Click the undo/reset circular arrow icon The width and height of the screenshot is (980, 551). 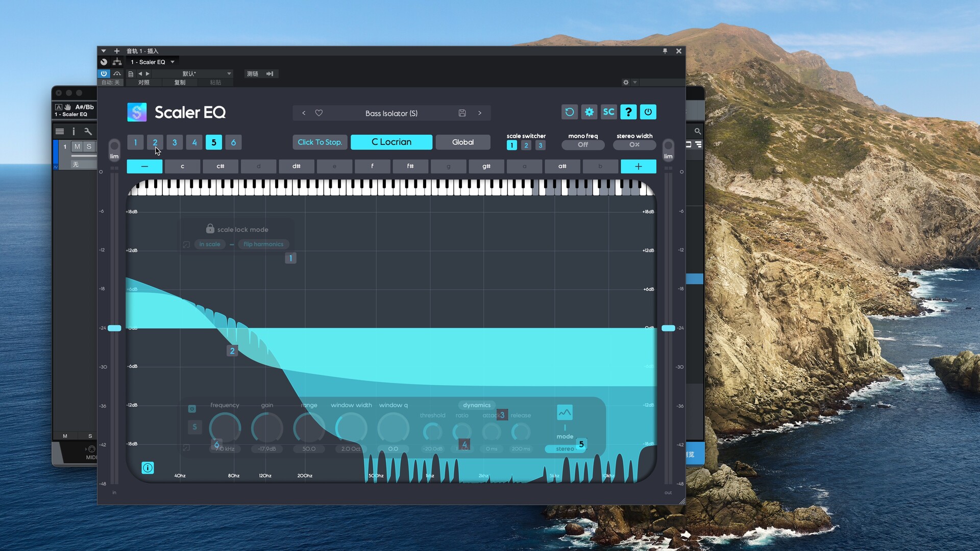[x=570, y=112]
